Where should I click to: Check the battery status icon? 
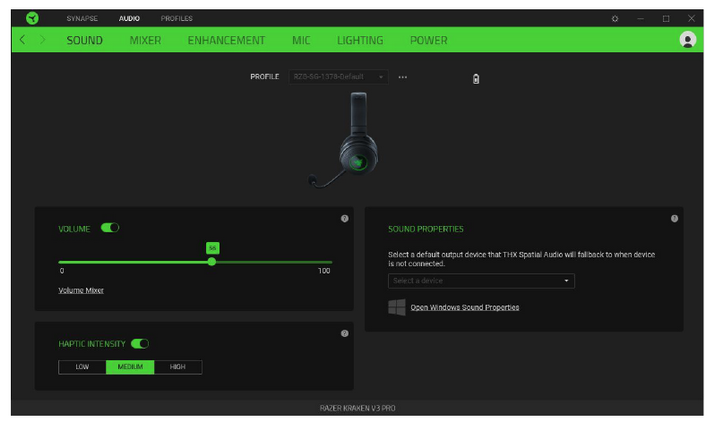[476, 79]
